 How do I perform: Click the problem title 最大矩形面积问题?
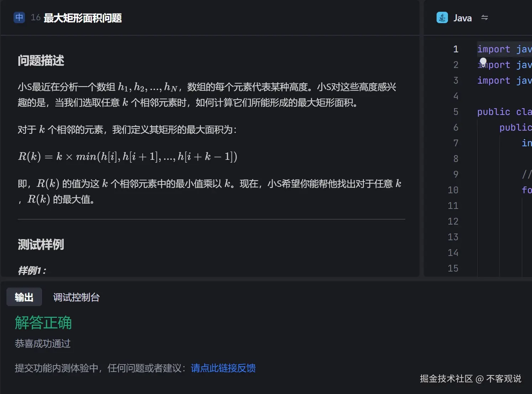pyautogui.click(x=83, y=18)
